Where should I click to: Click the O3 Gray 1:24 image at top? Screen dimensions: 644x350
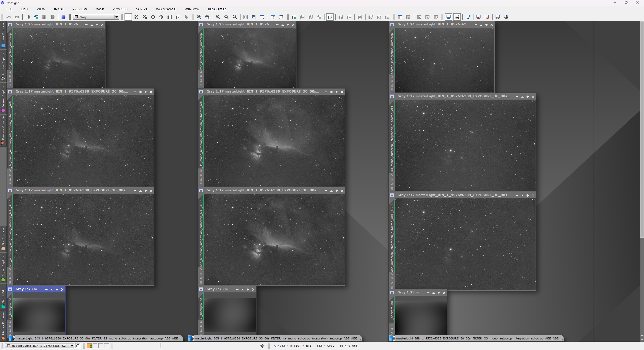(444, 60)
